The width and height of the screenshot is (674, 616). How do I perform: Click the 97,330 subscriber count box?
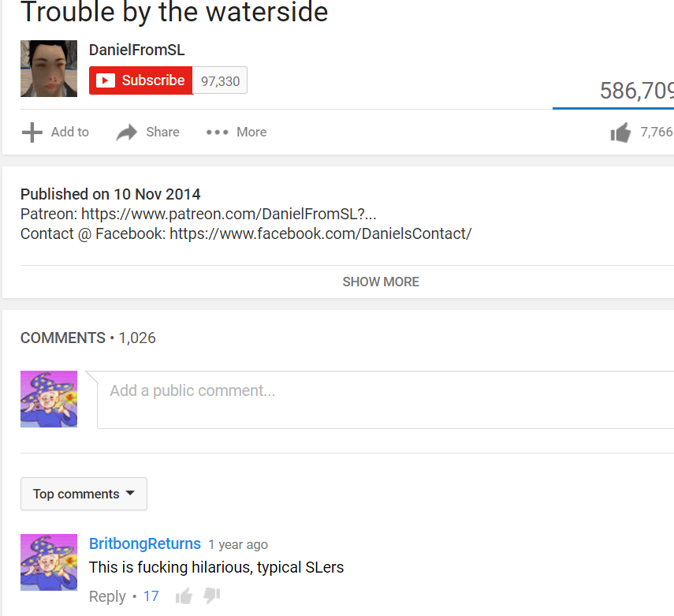tap(220, 80)
